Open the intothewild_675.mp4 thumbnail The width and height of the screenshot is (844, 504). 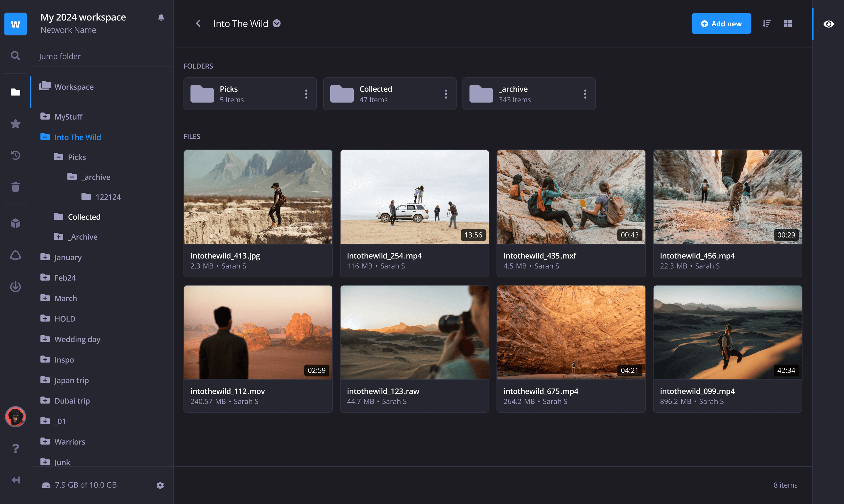[x=571, y=332]
